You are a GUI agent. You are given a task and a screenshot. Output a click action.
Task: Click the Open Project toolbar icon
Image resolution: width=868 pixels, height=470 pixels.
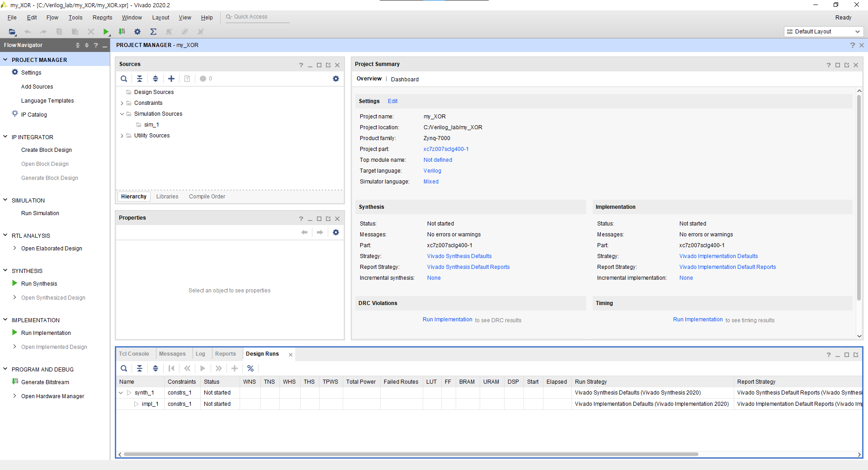(12, 32)
